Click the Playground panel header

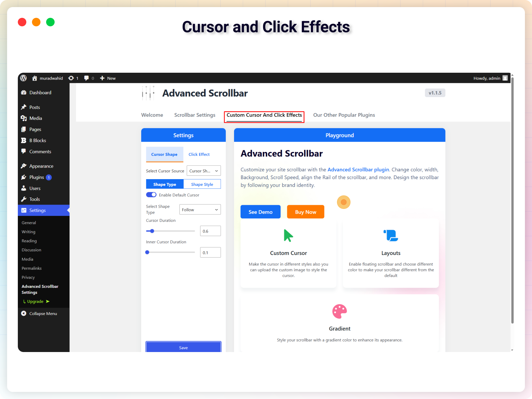click(x=340, y=135)
